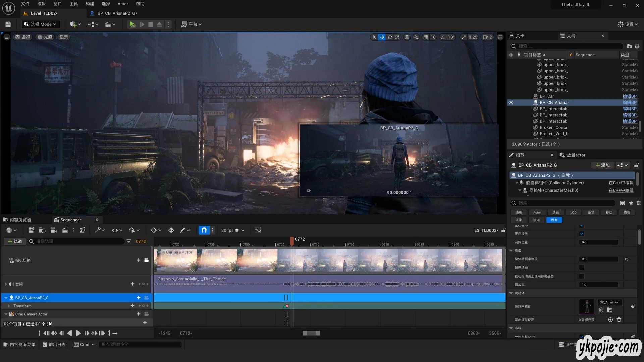This screenshot has width=644, height=362.
Task: Uncheck the 正在播放 checkbox
Action: coord(582,234)
